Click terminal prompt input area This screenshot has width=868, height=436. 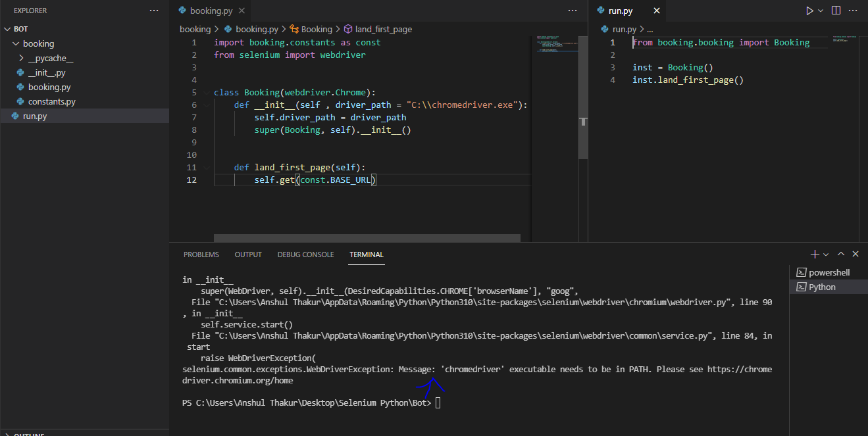pos(438,402)
